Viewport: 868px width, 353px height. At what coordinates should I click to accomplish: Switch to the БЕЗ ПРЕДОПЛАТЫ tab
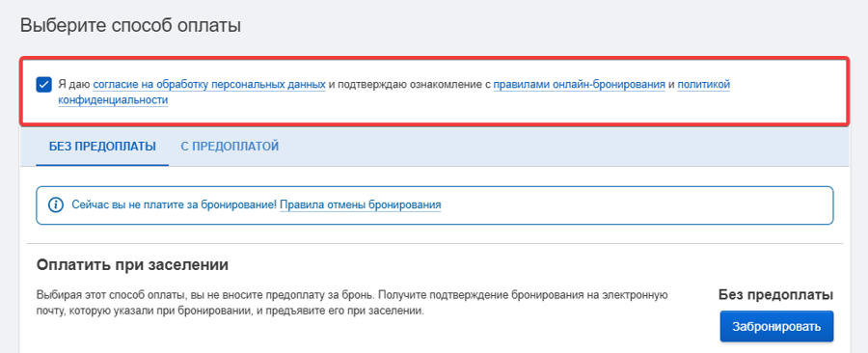tap(102, 147)
